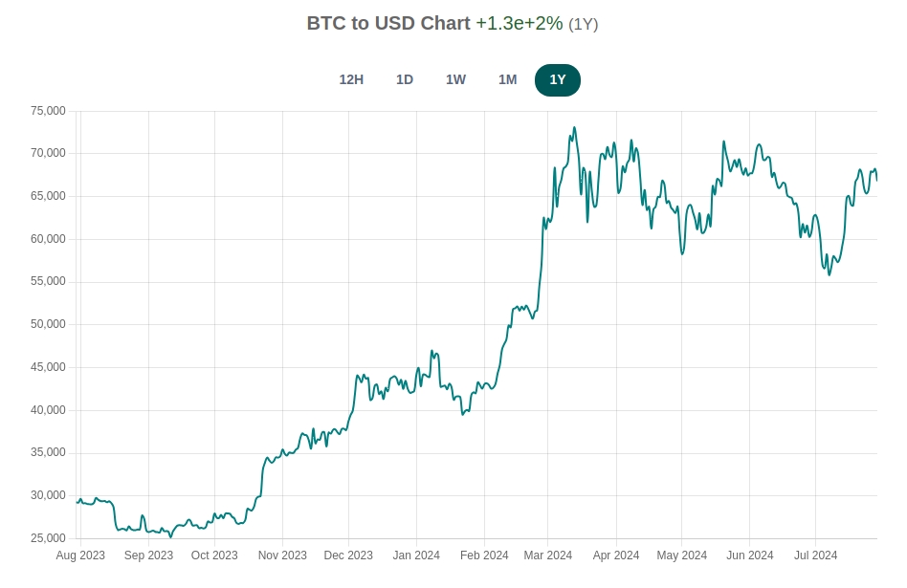
Task: Click the Jan 2024 x-axis label
Action: (416, 555)
